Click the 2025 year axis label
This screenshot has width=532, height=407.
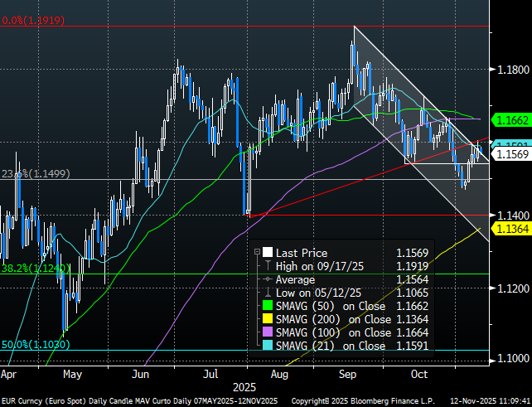[244, 388]
